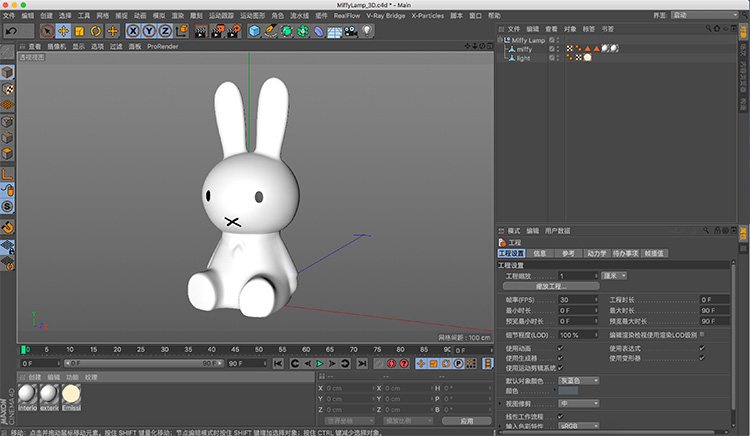The height and width of the screenshot is (436, 750).
Task: Select the miffy object in Object Manager
Action: click(x=524, y=49)
